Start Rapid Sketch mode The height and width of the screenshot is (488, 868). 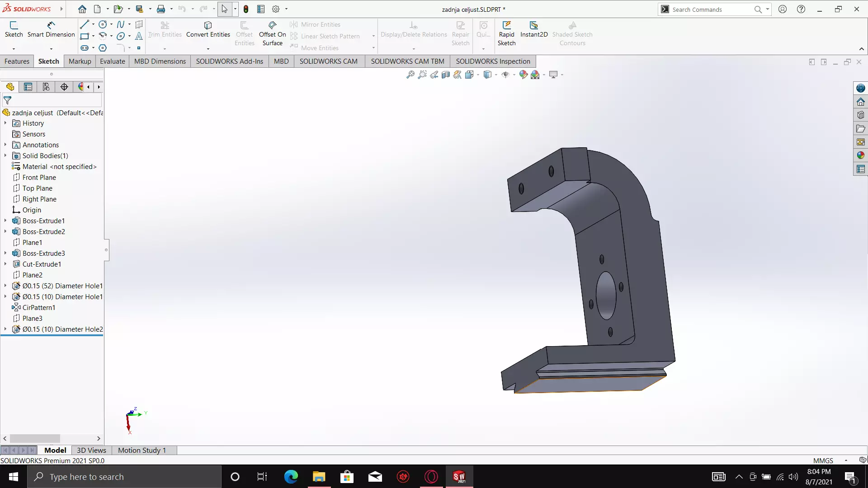(x=506, y=34)
